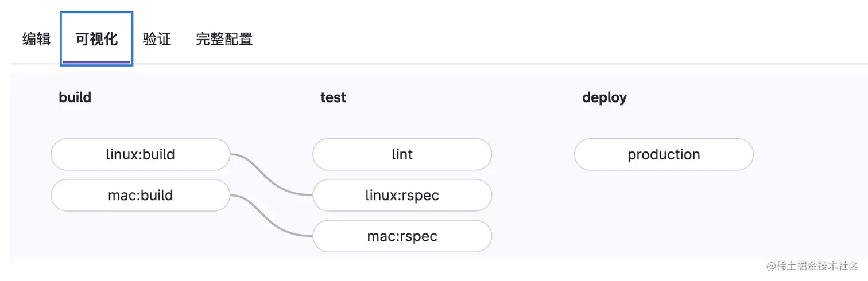This screenshot has height=281, width=868.
Task: Open the linux:rspec job node
Action: (402, 196)
